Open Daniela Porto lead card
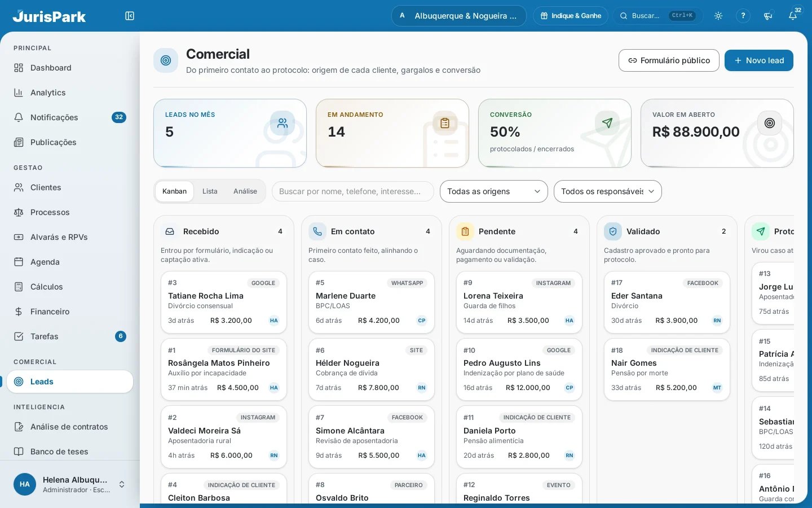The image size is (812, 508). coord(519,437)
